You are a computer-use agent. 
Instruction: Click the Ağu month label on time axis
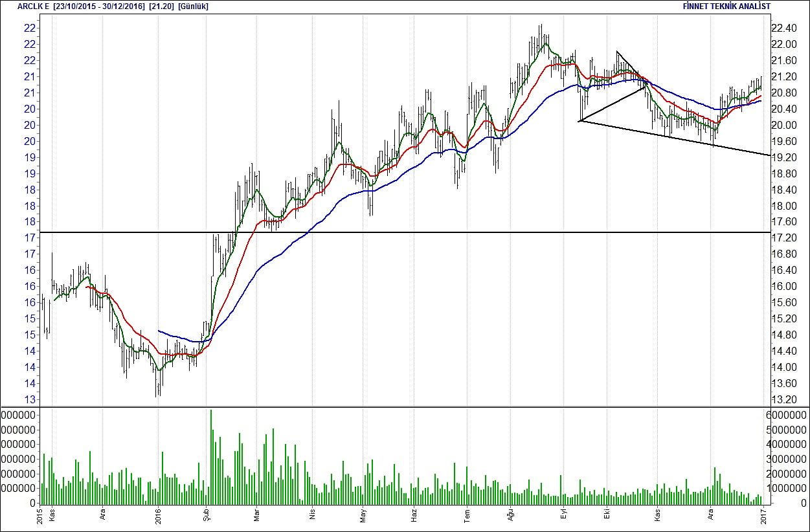[x=510, y=515]
